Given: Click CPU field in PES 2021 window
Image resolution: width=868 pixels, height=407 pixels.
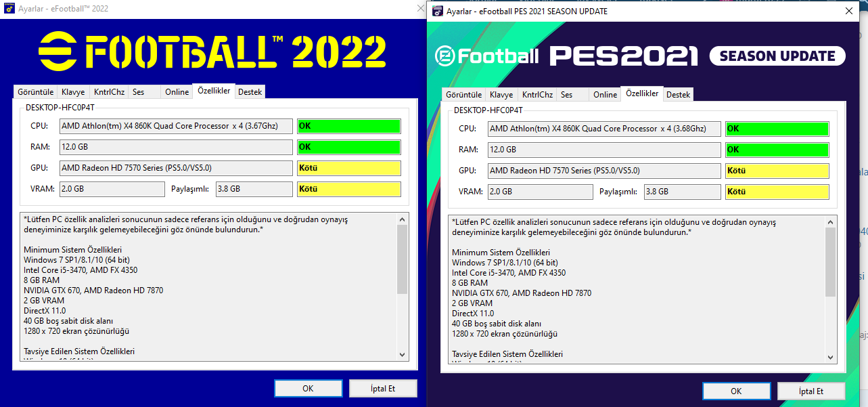Looking at the screenshot, I should pyautogui.click(x=604, y=129).
